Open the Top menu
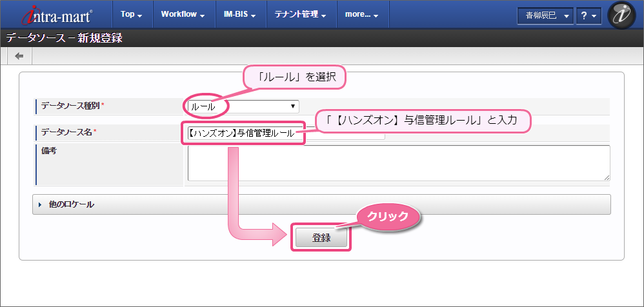Screen dimensions: 644x307 pyautogui.click(x=132, y=14)
